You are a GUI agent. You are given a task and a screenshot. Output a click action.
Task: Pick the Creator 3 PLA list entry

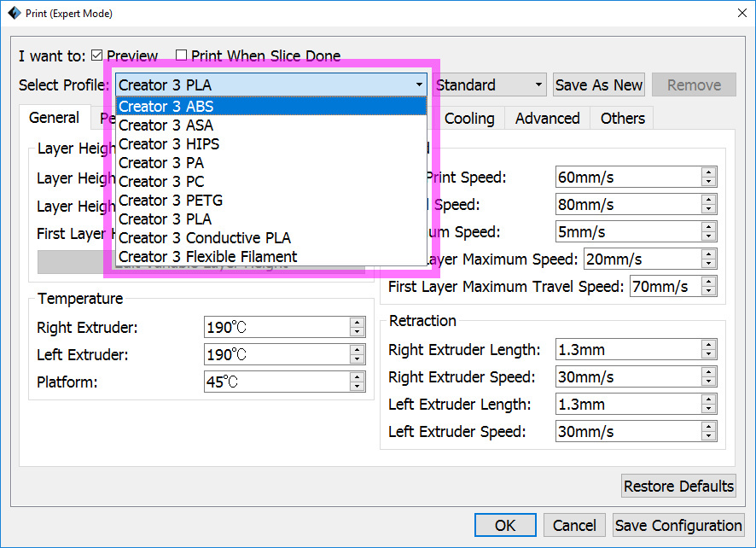271,219
